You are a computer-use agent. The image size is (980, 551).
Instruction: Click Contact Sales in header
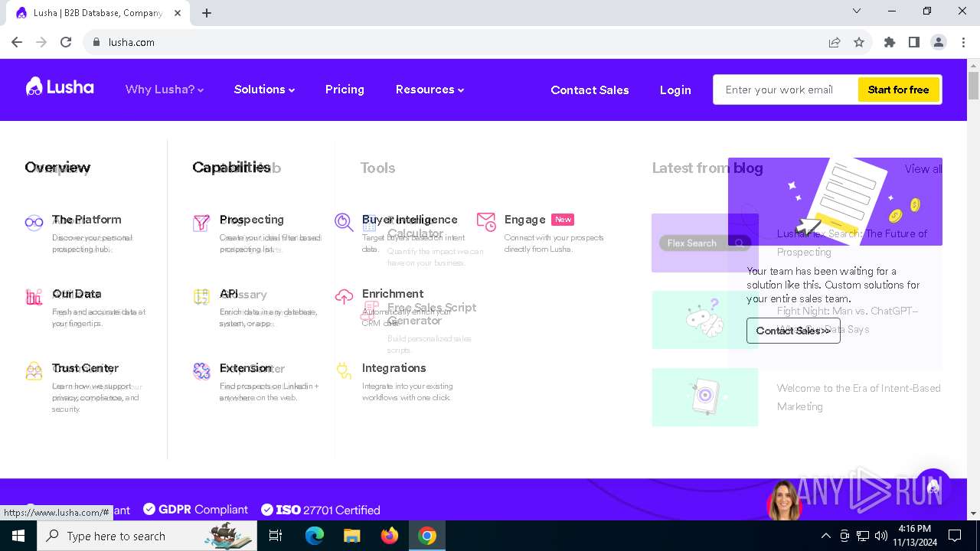click(590, 90)
